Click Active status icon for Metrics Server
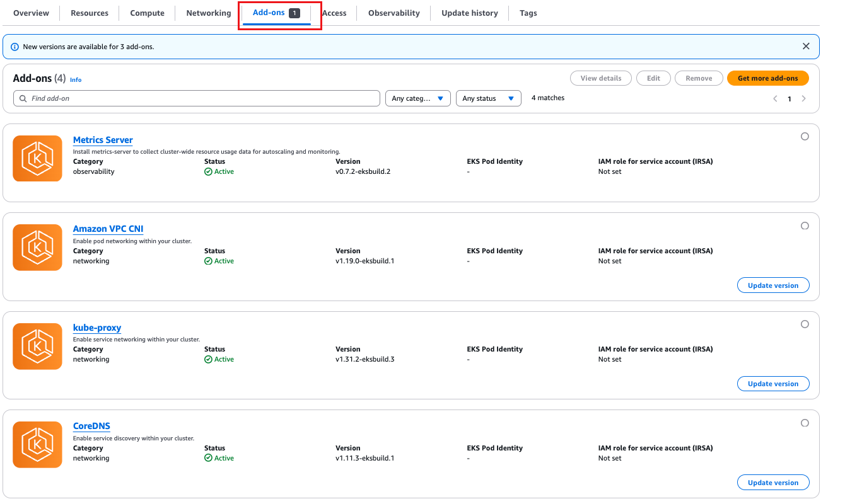Screen dimensions: 845x504 click(x=208, y=171)
